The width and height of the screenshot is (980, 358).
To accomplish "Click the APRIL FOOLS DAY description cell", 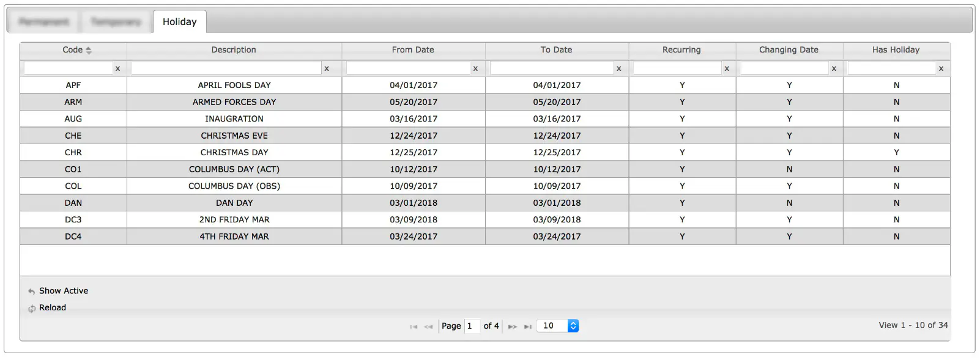I will pos(234,85).
